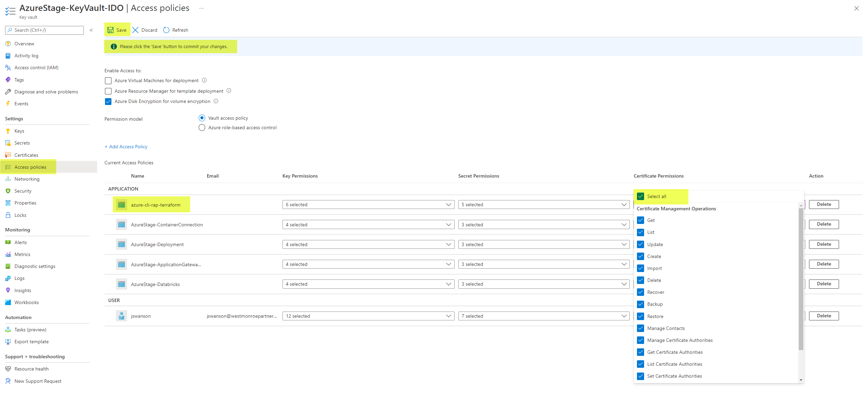Image resolution: width=868 pixels, height=393 pixels.
Task: Open Secret Permissions dropdown for AzureStage-Deployment
Action: click(x=544, y=244)
